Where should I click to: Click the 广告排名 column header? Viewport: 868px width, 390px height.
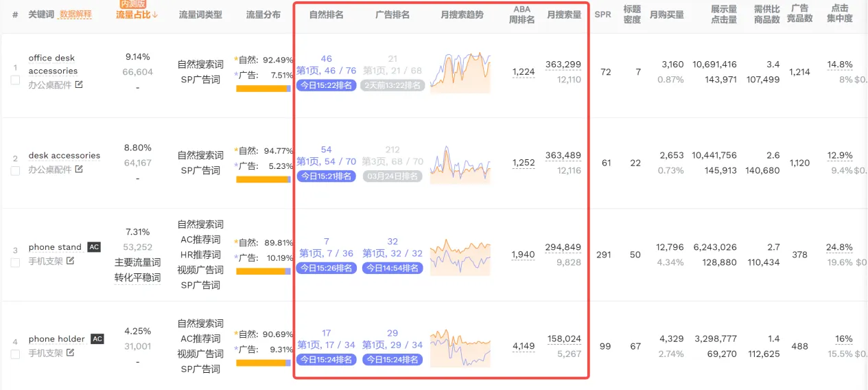click(x=392, y=14)
